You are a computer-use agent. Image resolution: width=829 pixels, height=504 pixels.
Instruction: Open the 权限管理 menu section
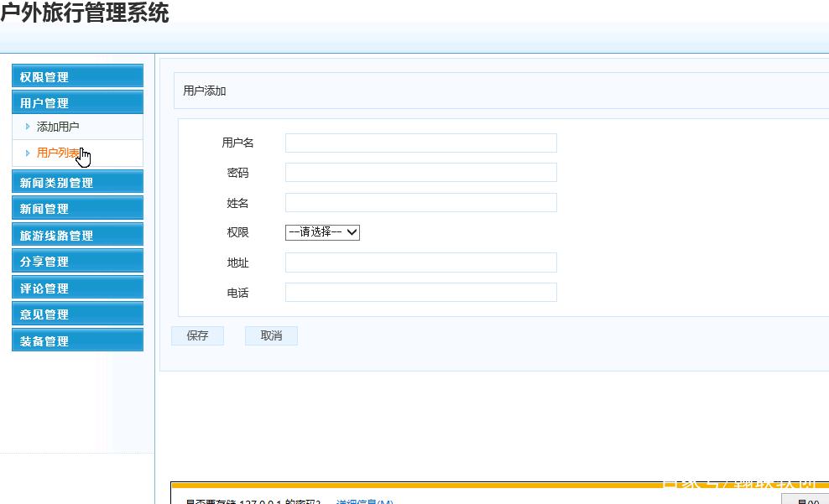(77, 76)
